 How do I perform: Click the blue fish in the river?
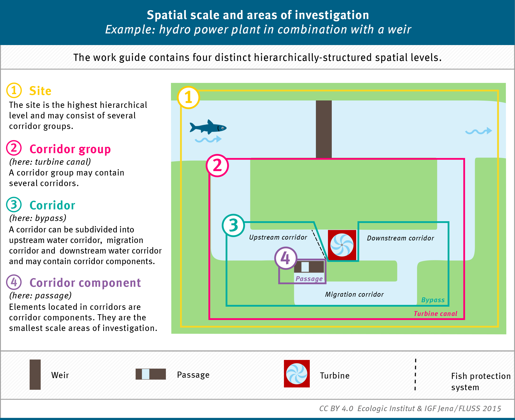[208, 127]
